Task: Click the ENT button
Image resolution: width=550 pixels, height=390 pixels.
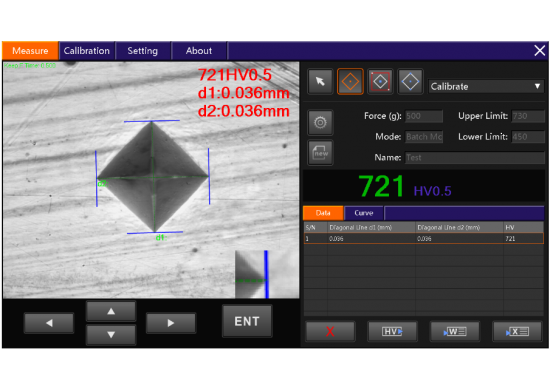Action: tap(247, 321)
